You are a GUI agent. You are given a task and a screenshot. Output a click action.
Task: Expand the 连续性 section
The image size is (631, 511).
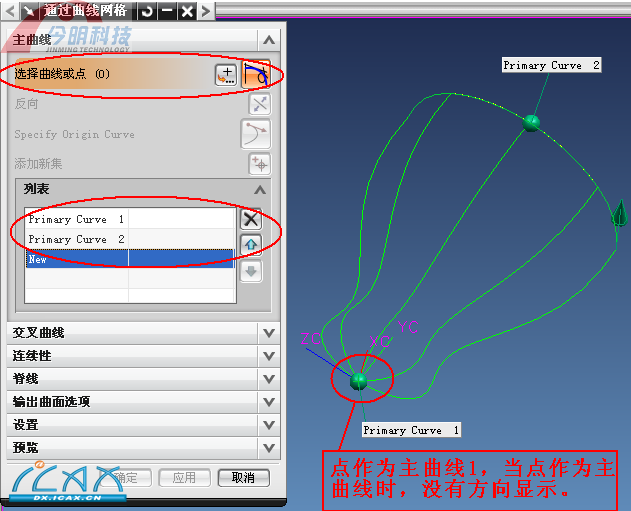[267, 356]
